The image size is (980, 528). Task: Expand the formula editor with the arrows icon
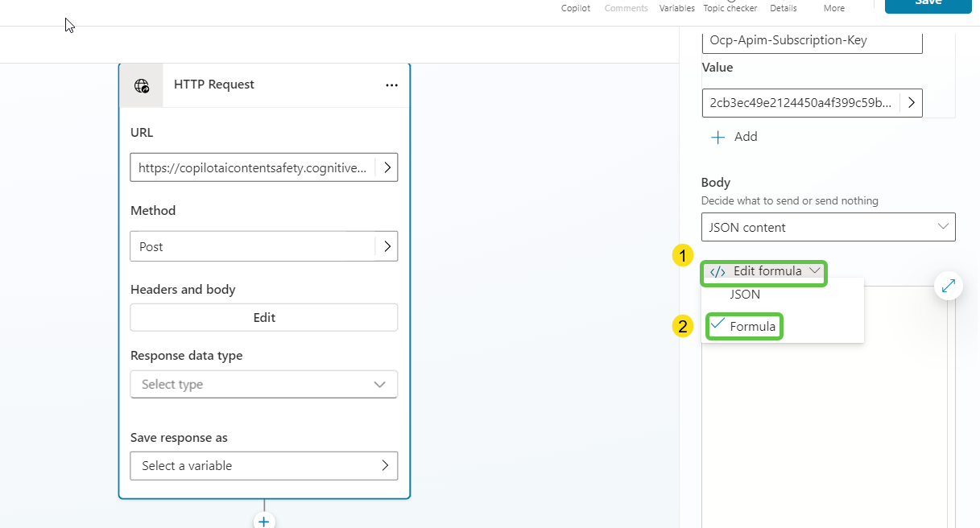pyautogui.click(x=949, y=286)
